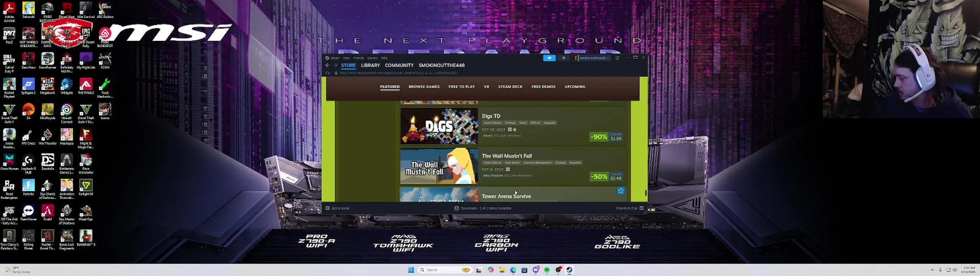Add Tower Arena Survive to wishlist star
Viewport: 980px width, 276px height.
[x=621, y=191]
